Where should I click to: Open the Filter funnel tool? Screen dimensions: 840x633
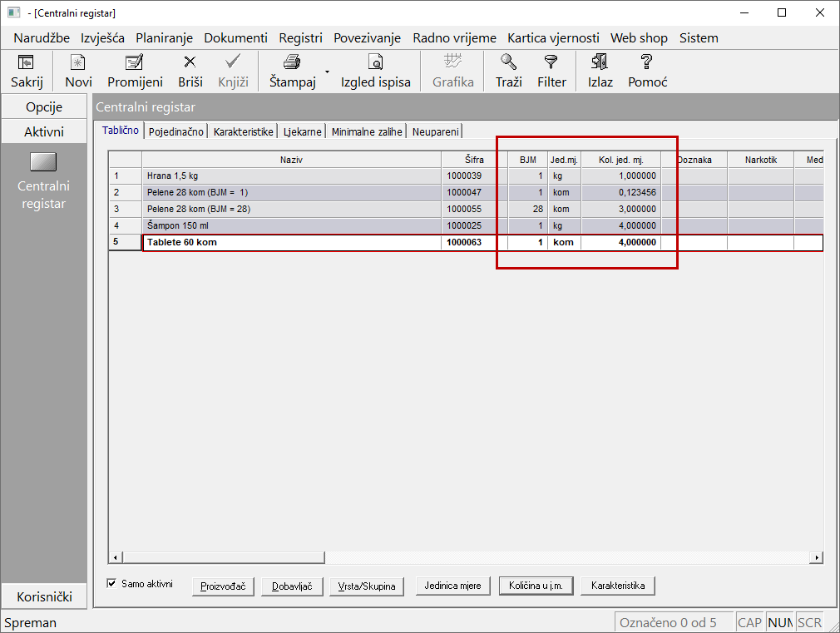[x=551, y=63]
